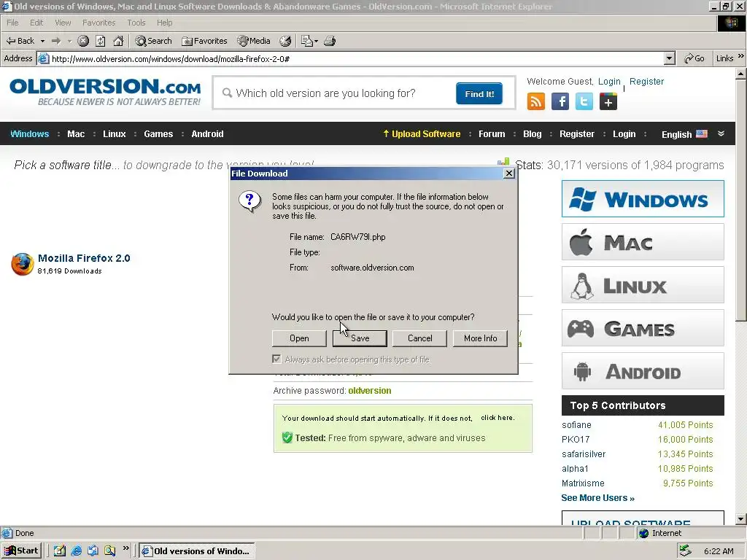Open the Blog nav link
This screenshot has height=560, width=747.
(x=532, y=134)
